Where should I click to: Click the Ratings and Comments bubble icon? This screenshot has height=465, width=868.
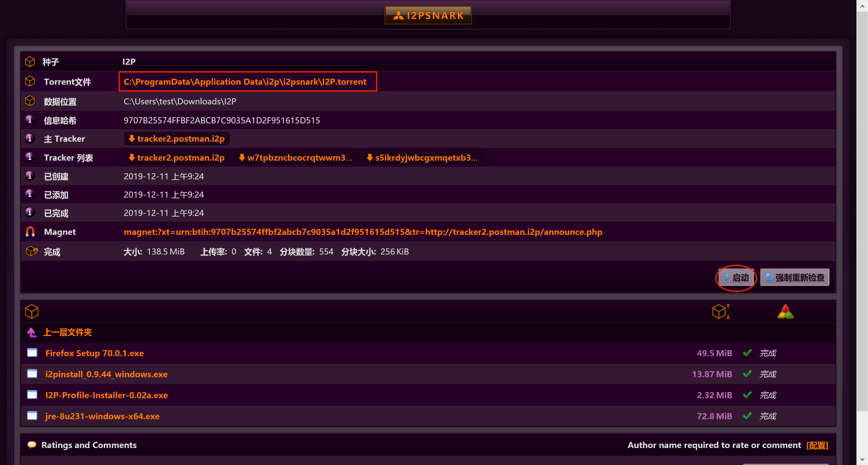32,445
